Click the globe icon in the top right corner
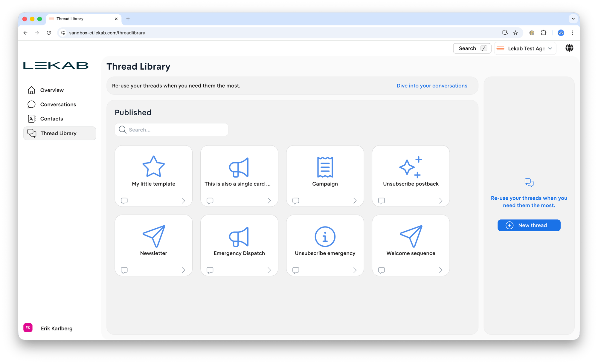 [x=569, y=48]
